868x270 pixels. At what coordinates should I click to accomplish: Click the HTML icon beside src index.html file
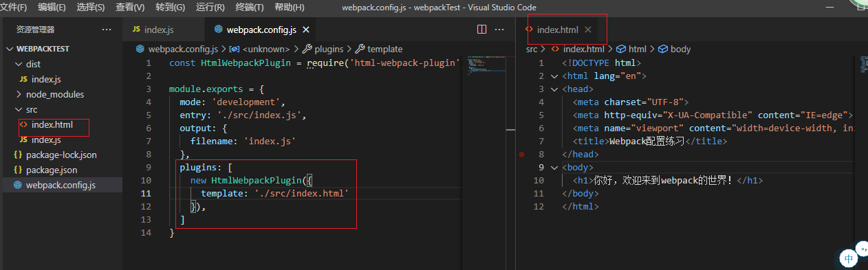(x=24, y=124)
